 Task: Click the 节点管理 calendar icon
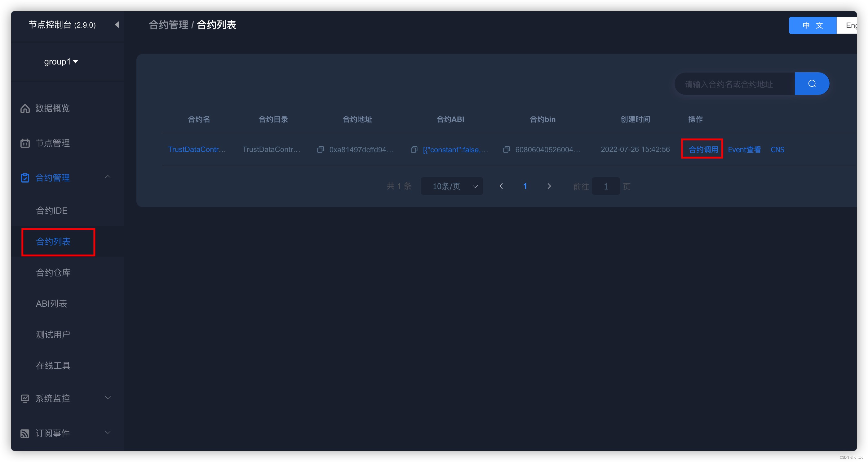pos(25,143)
